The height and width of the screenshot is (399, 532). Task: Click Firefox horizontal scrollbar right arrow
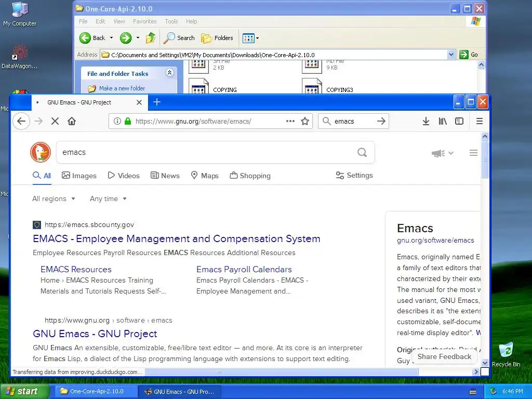click(x=475, y=372)
